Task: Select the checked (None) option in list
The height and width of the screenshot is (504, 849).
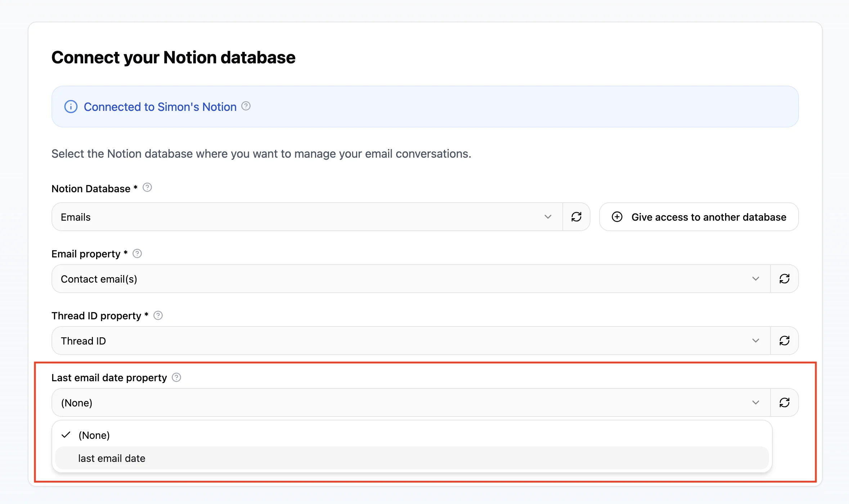Action: (x=412, y=435)
